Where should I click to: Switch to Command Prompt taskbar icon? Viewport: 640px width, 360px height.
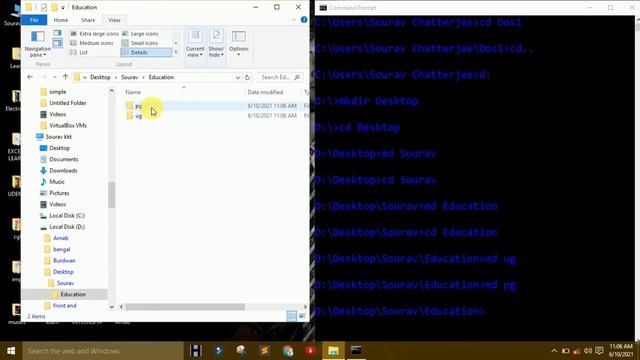pos(356,351)
